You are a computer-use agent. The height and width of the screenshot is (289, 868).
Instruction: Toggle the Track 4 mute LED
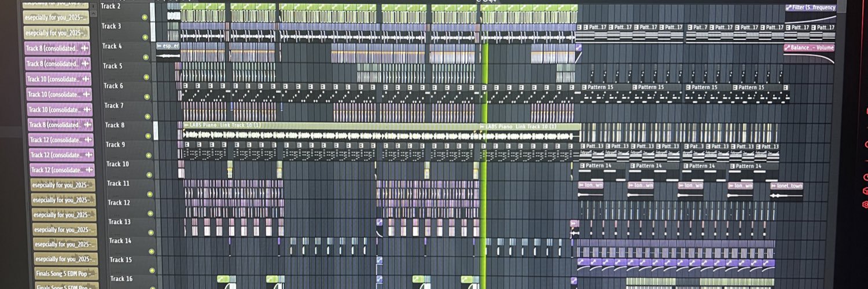click(146, 57)
